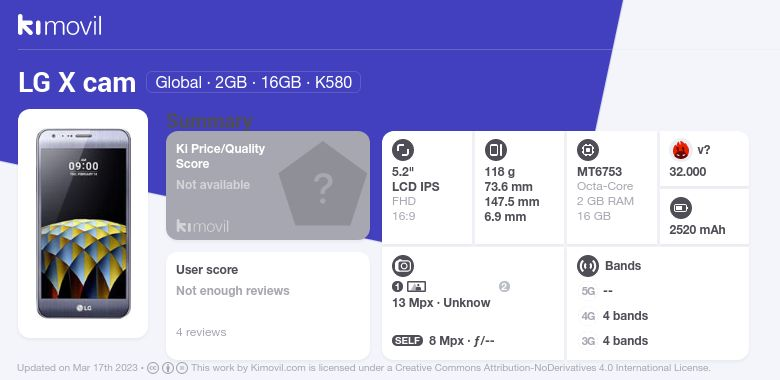Viewport: 780px width, 380px height.
Task: Click the battery capacity icon
Action: point(680,208)
